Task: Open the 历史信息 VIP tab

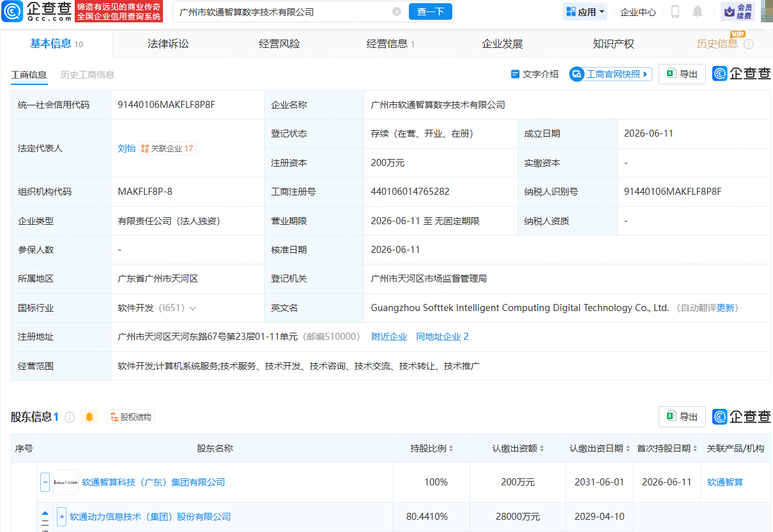Action: 717,43
